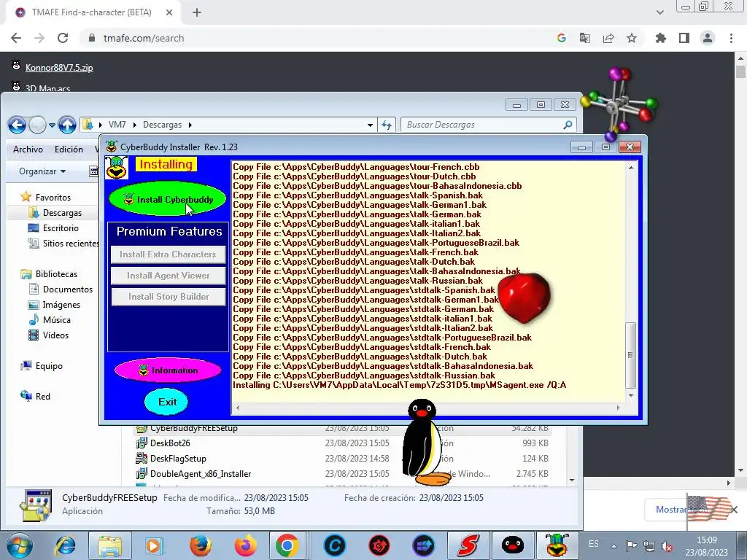The image size is (747, 560).
Task: Open the address bar history dropdown
Action: (x=370, y=125)
